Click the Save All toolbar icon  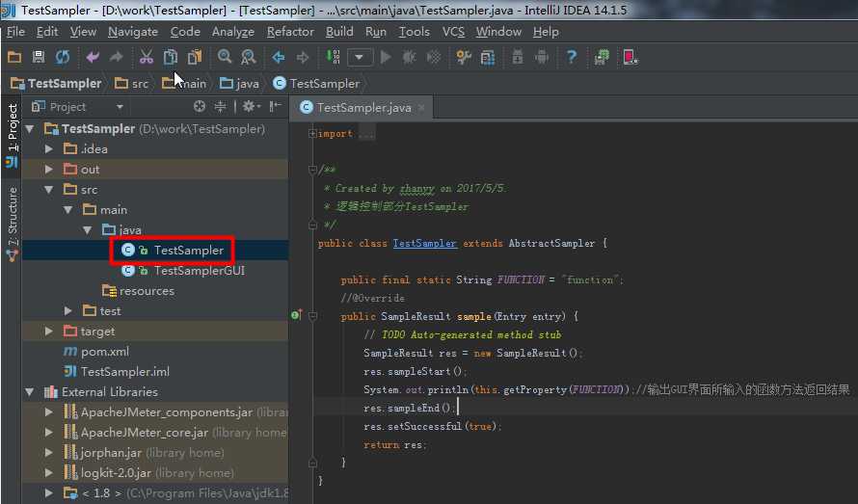39,57
